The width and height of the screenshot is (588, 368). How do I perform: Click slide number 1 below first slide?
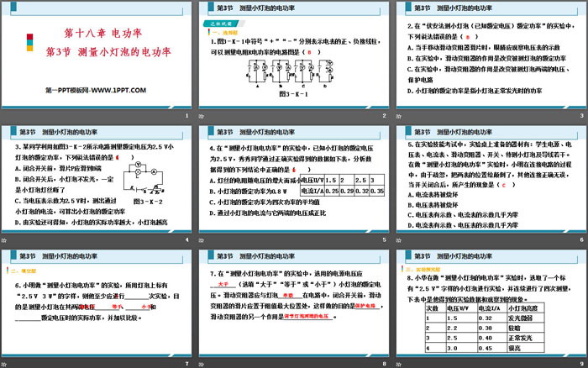point(186,116)
